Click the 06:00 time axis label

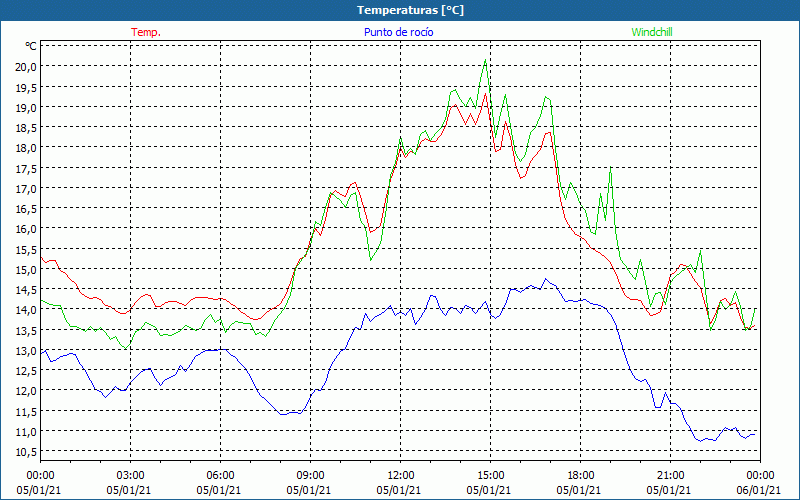220,476
